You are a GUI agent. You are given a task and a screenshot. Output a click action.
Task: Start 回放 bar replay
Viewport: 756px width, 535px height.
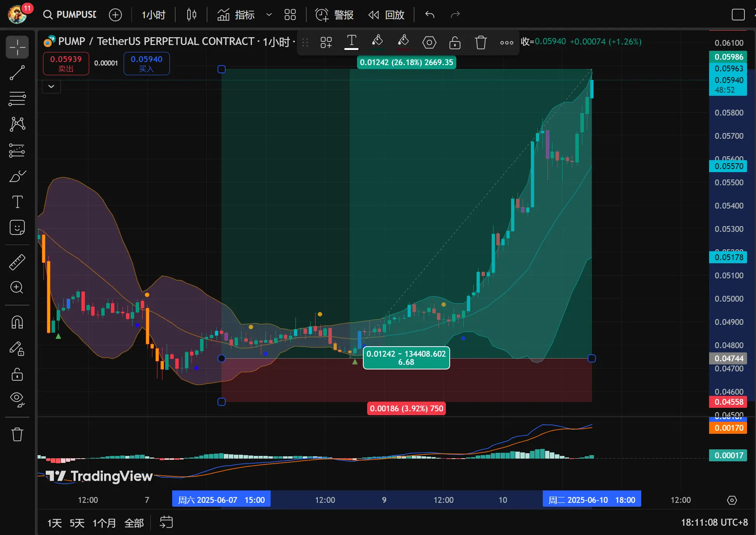point(386,15)
